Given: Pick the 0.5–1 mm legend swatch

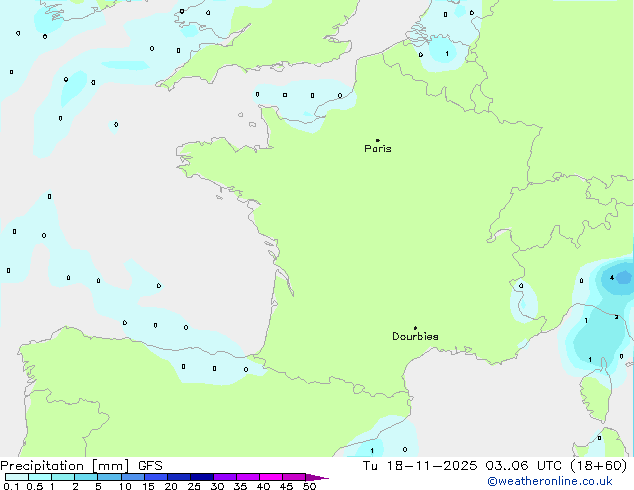Looking at the screenshot, I should point(40,477).
